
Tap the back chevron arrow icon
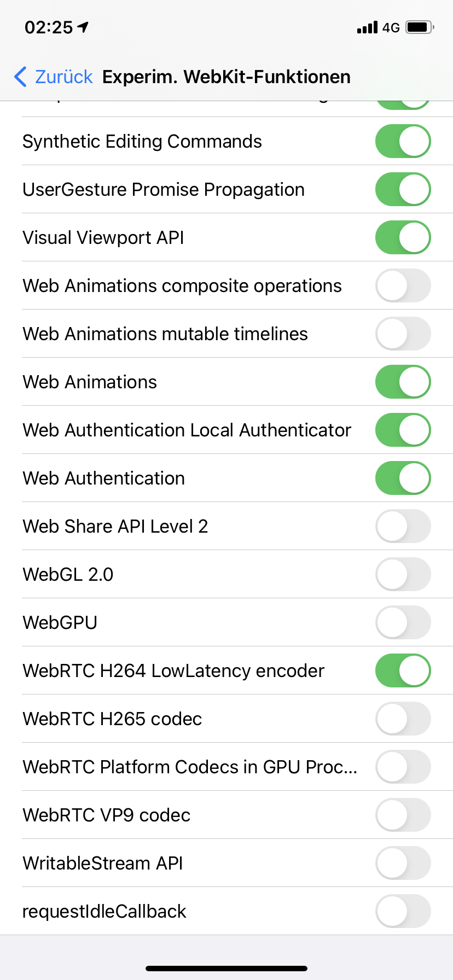tap(21, 77)
